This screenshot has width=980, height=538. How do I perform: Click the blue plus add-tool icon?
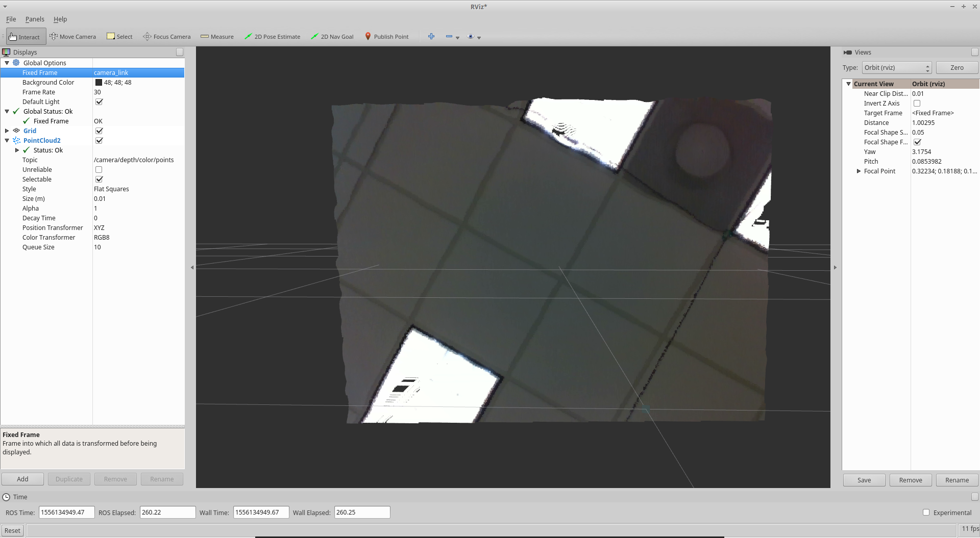click(x=431, y=36)
